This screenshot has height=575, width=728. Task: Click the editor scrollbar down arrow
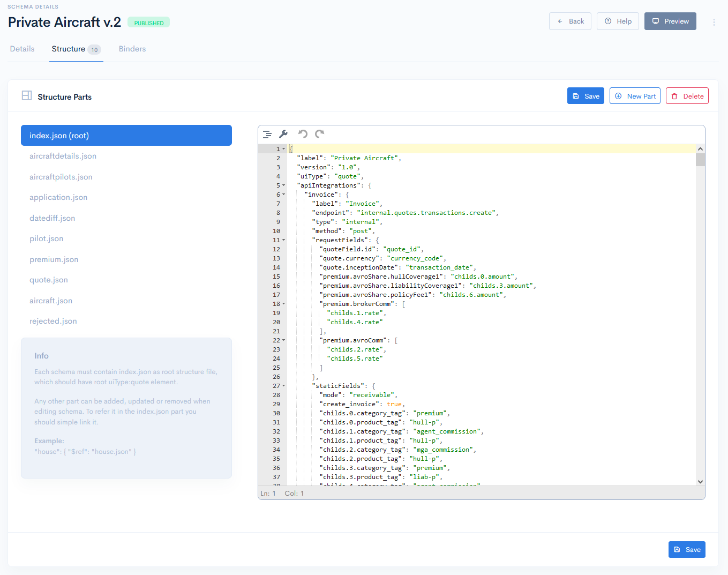click(x=700, y=481)
